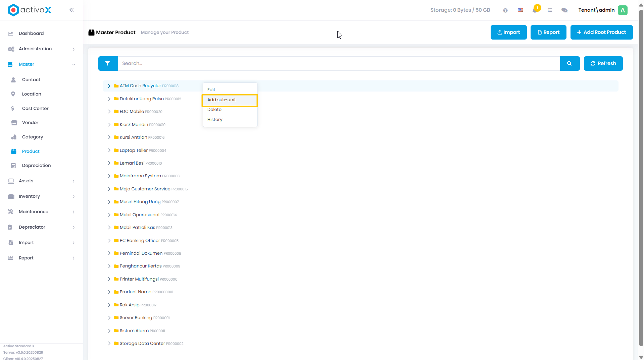Expand the Storage Data Center node
644x360 pixels.
pos(109,344)
